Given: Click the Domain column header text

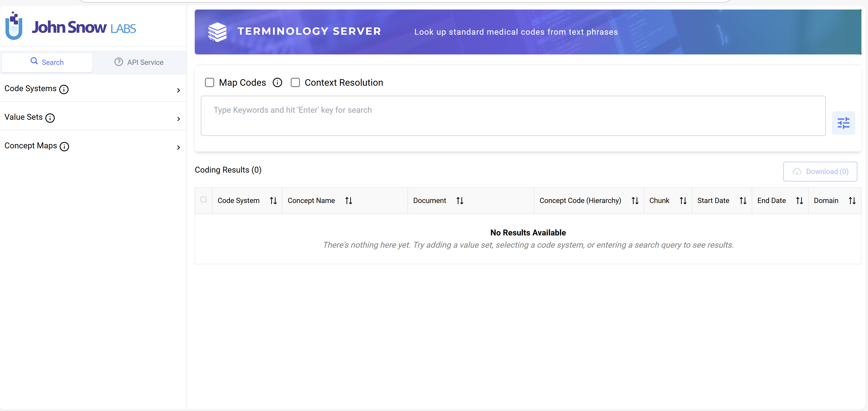Looking at the screenshot, I should point(826,201).
